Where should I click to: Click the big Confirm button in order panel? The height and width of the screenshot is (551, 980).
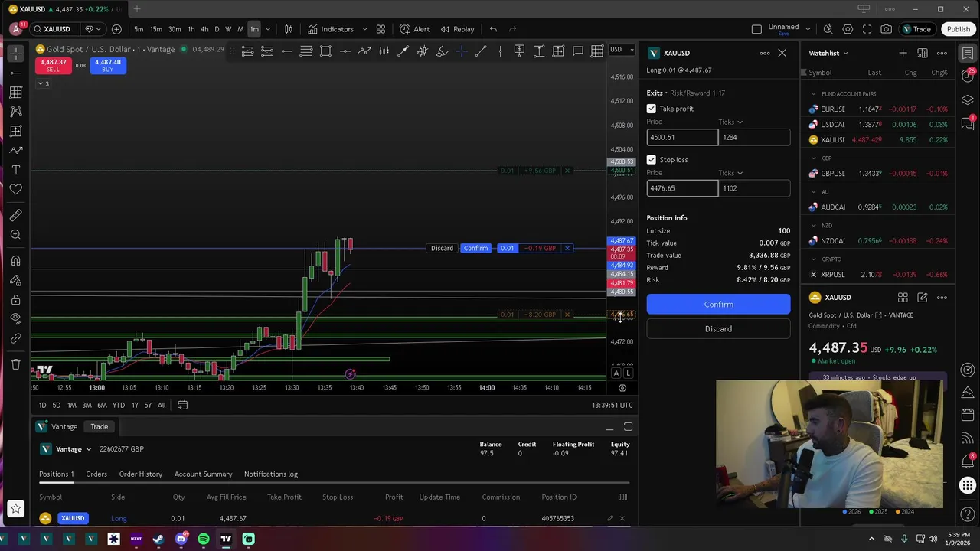(x=718, y=305)
